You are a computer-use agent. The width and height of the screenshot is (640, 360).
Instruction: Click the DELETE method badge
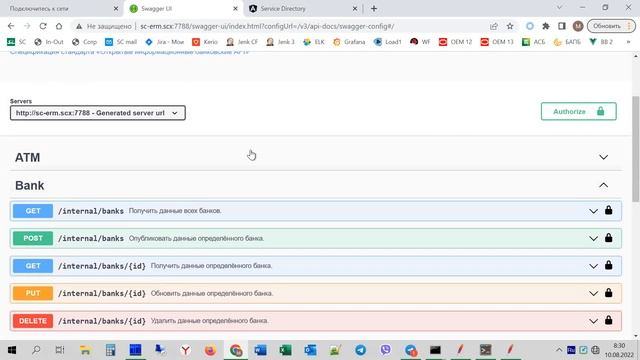(33, 321)
